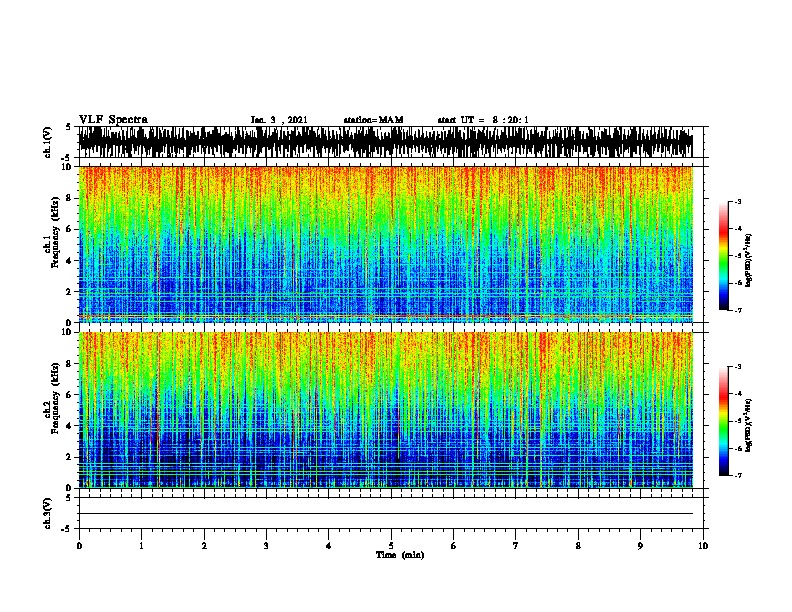This screenshot has width=792, height=612.
Task: Select the "start UT = 8:20:1" header text
Action: [483, 120]
